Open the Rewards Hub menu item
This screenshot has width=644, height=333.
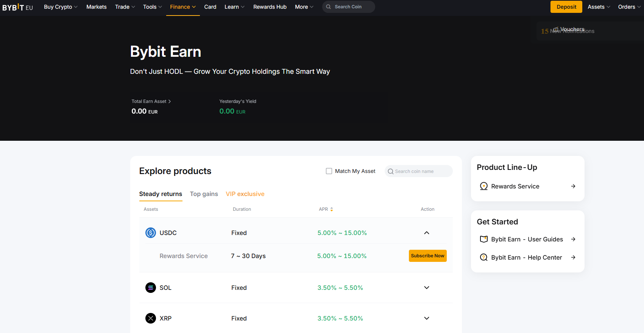(270, 7)
